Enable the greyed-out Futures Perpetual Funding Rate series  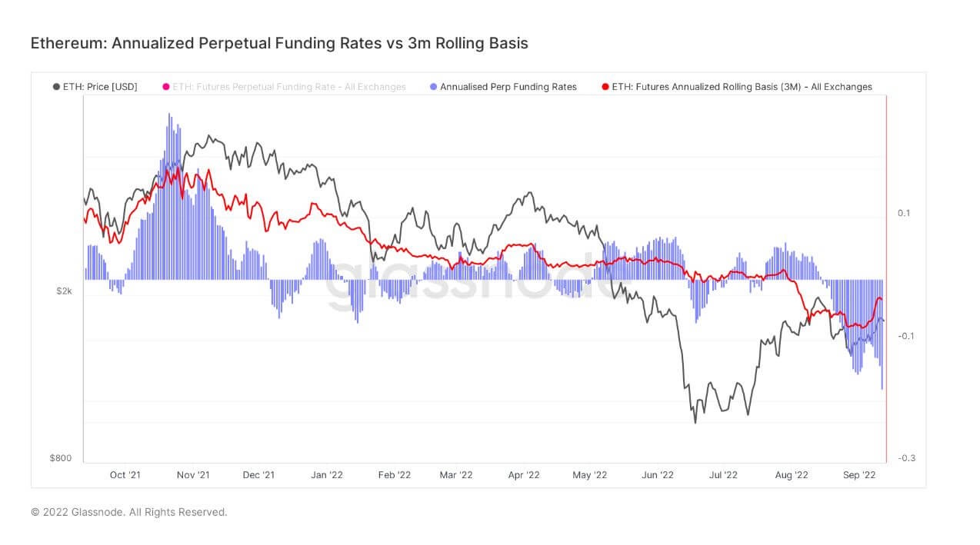tap(284, 87)
